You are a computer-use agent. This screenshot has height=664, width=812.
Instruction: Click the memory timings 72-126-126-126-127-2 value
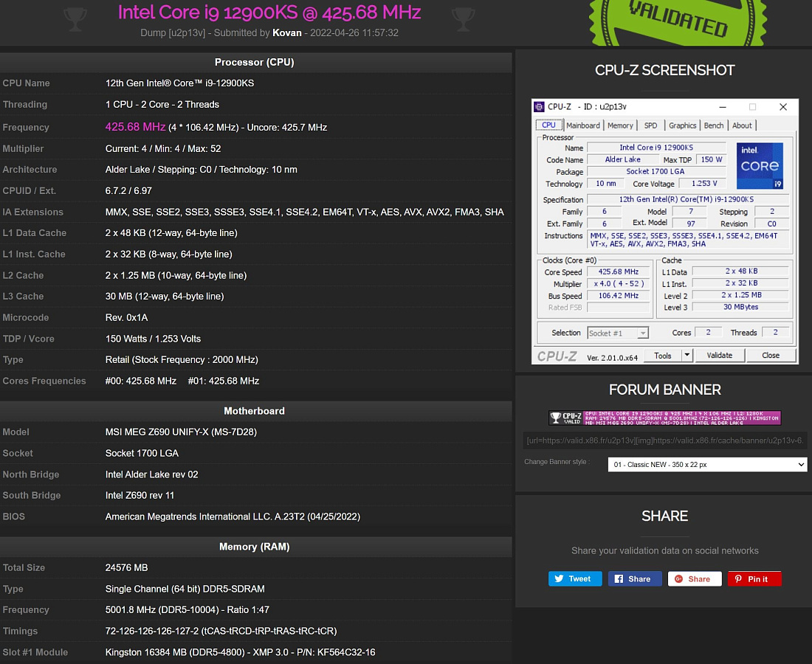point(221,631)
